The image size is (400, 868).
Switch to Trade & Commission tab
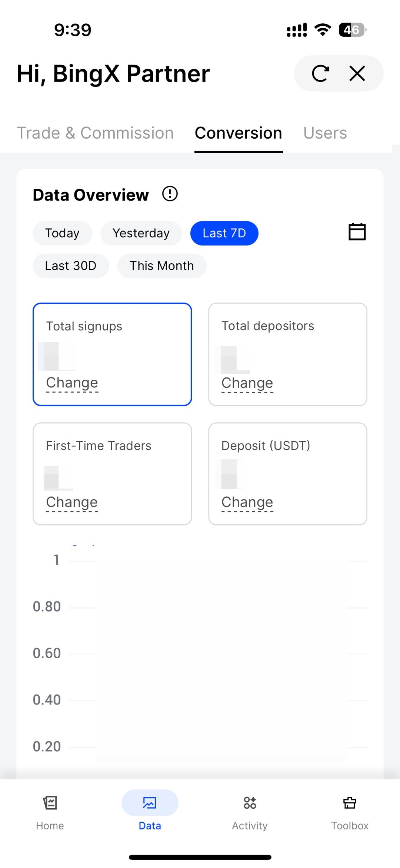tap(95, 133)
